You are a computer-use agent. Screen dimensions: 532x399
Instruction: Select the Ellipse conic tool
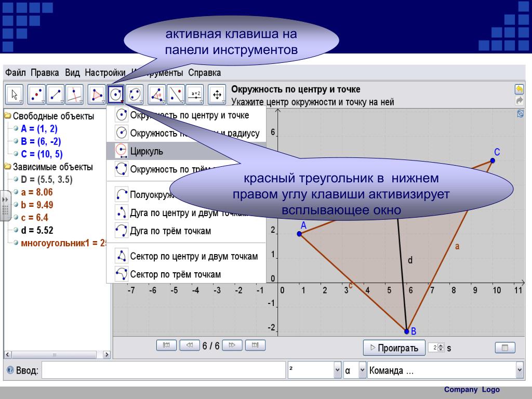pyautogui.click(x=135, y=95)
